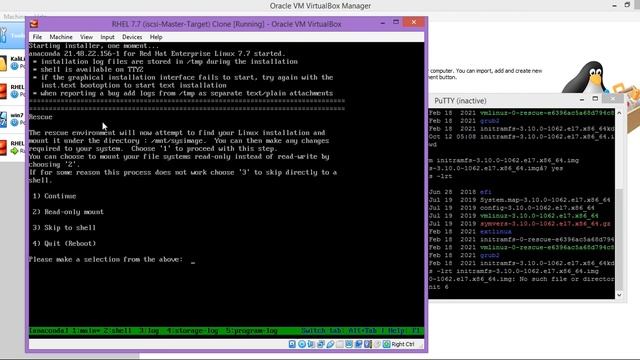Viewport: 640px width, 360px height.
Task: Click the 'Please make a selection' prompt
Action: click(x=106, y=259)
